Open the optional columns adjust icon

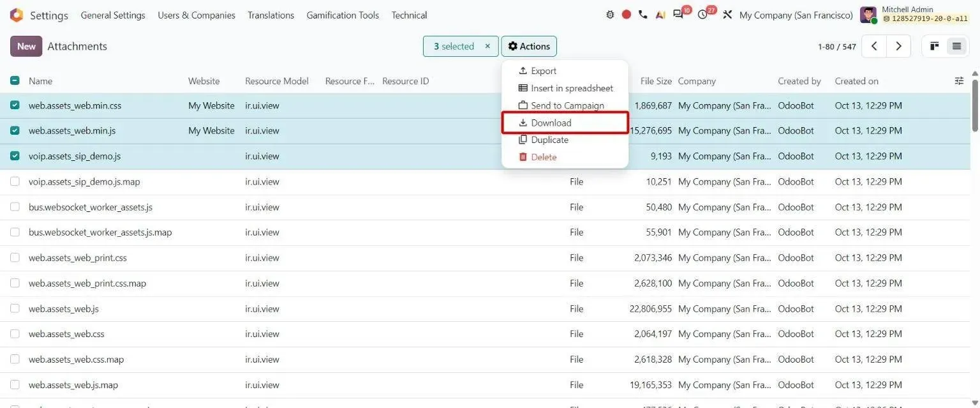pyautogui.click(x=959, y=80)
